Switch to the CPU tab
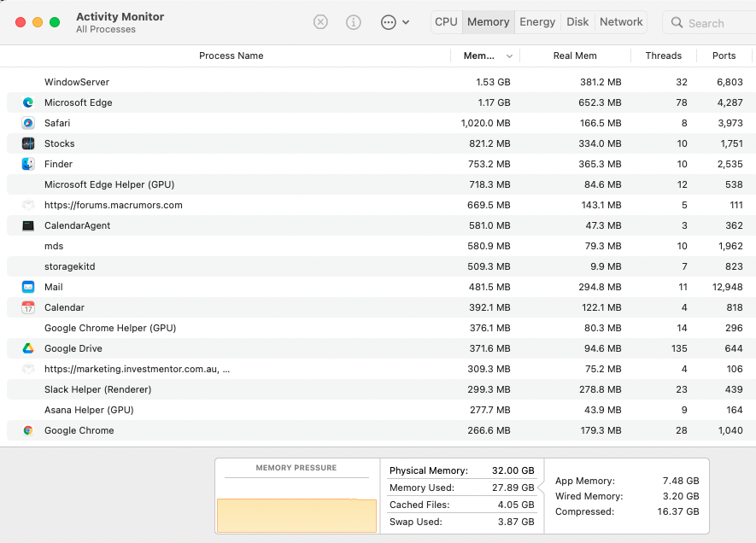The width and height of the screenshot is (756, 543). [x=446, y=22]
